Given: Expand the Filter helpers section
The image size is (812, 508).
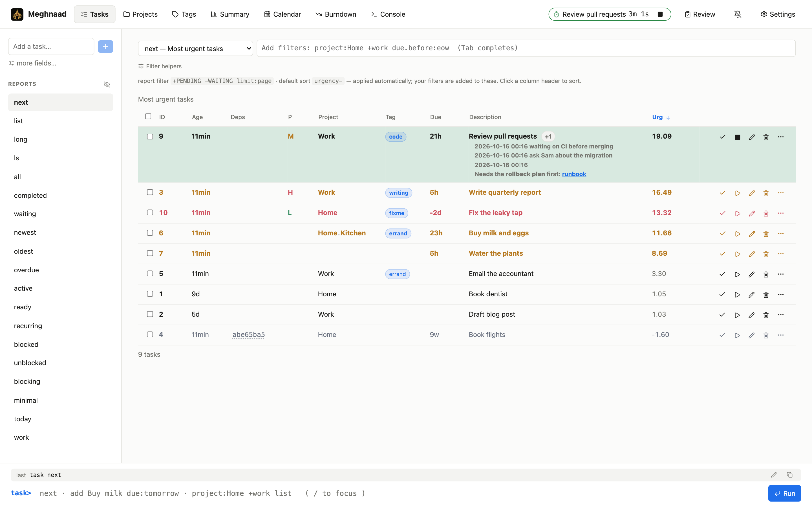Looking at the screenshot, I should [x=160, y=66].
